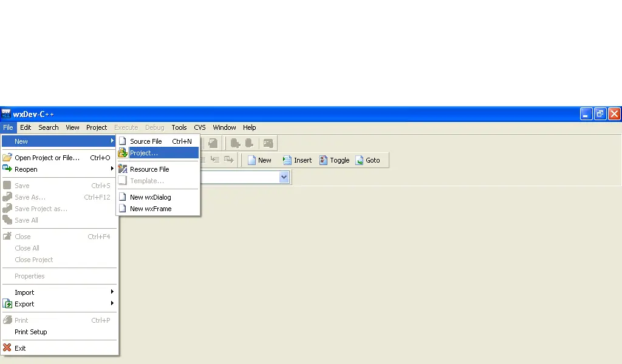Click the Insert toolbar button
The width and height of the screenshot is (622, 364).
[x=298, y=160]
